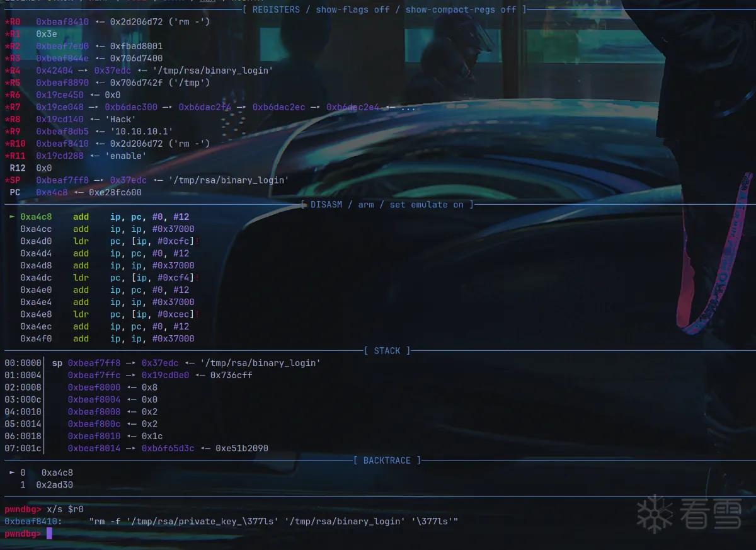Click the red asterisk beside SP register
The height and width of the screenshot is (550, 756).
point(7,180)
